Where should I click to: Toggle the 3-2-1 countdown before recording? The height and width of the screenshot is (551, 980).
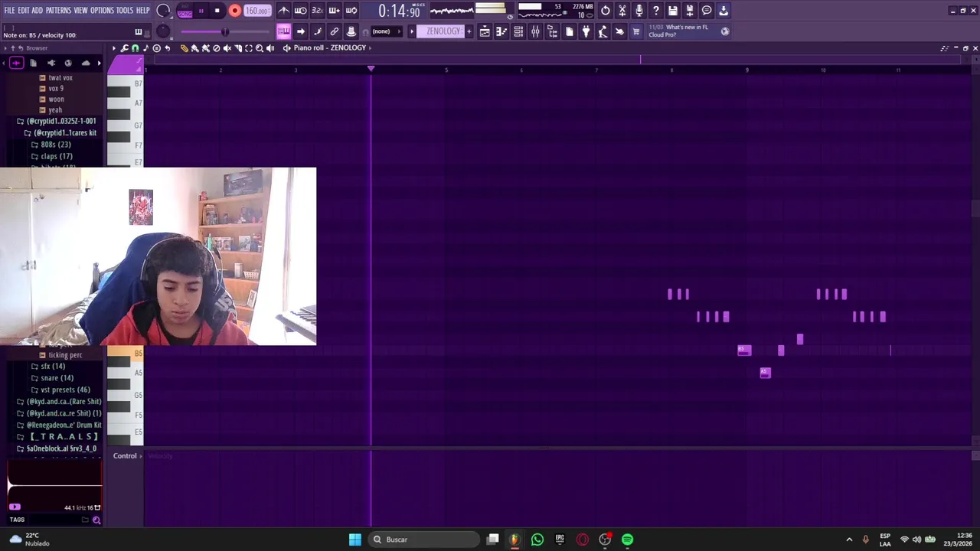(318, 11)
